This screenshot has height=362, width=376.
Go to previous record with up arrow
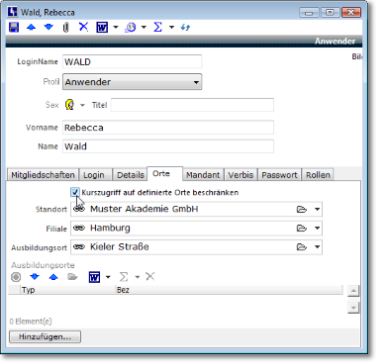tap(31, 27)
